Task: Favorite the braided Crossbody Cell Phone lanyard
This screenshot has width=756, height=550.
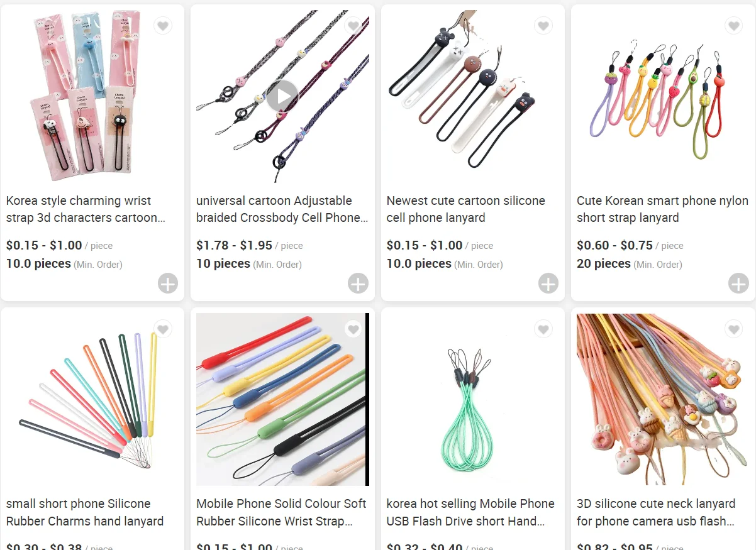Action: click(x=353, y=26)
